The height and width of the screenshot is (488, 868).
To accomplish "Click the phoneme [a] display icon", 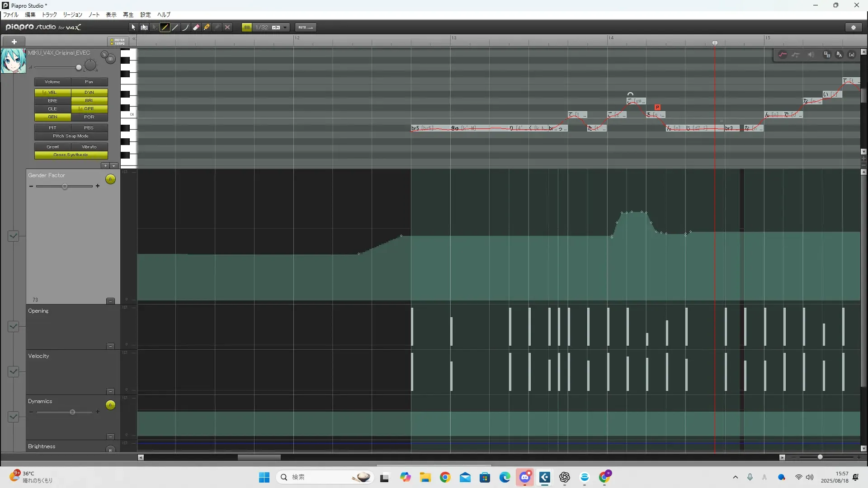I will [x=852, y=55].
